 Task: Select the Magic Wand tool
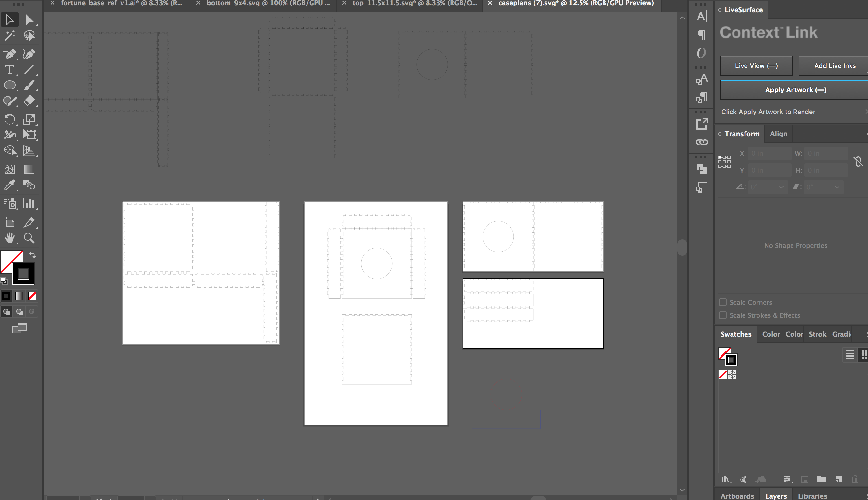pyautogui.click(x=9, y=35)
